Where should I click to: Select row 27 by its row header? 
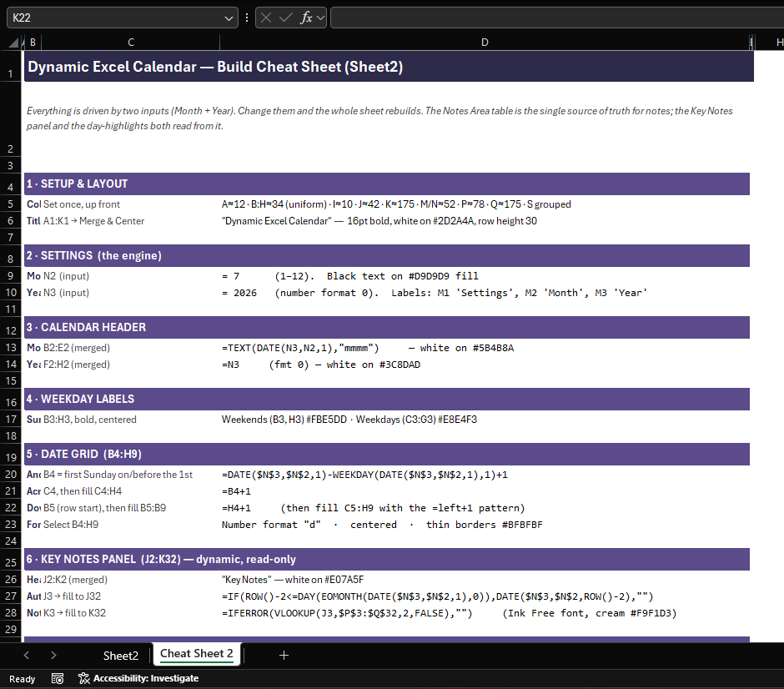[x=11, y=596]
